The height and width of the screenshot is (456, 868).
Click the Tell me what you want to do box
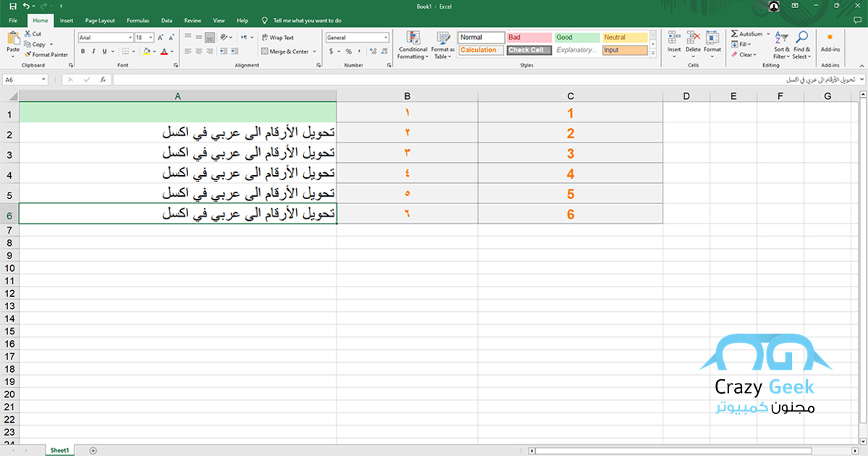click(x=307, y=21)
